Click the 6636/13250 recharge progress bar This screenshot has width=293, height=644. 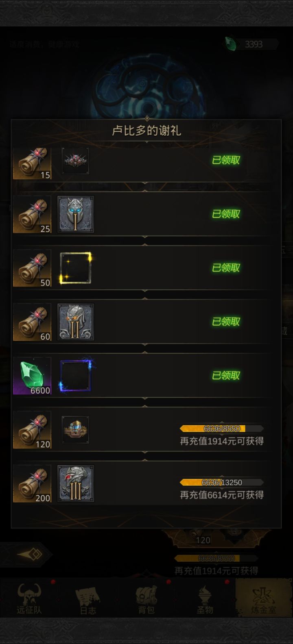pos(222,483)
